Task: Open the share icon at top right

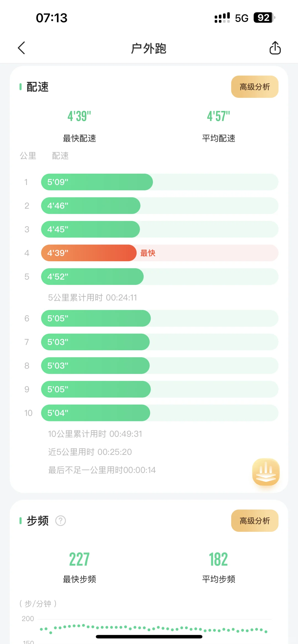Action: pos(275,48)
